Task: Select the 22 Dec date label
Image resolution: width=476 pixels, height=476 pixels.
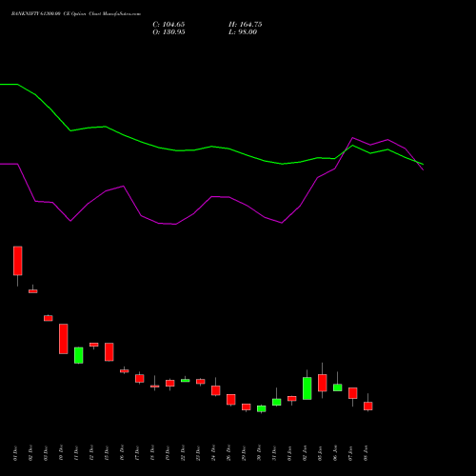Action: tap(183, 453)
